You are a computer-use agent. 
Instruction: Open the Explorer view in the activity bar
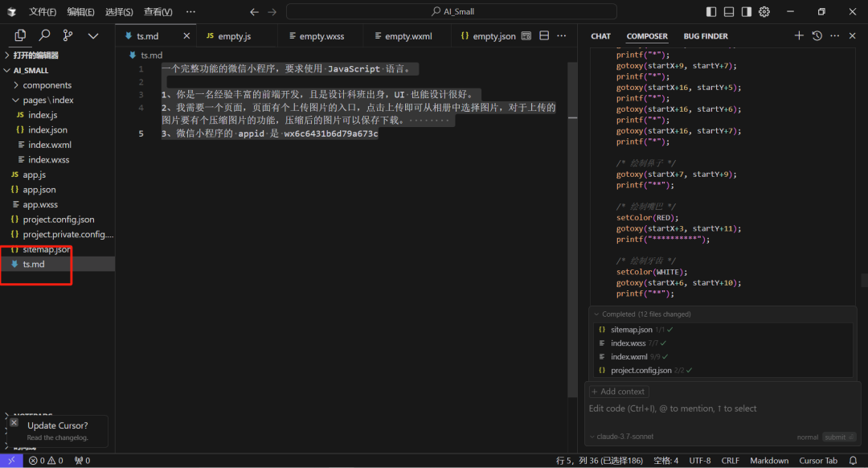[x=20, y=35]
